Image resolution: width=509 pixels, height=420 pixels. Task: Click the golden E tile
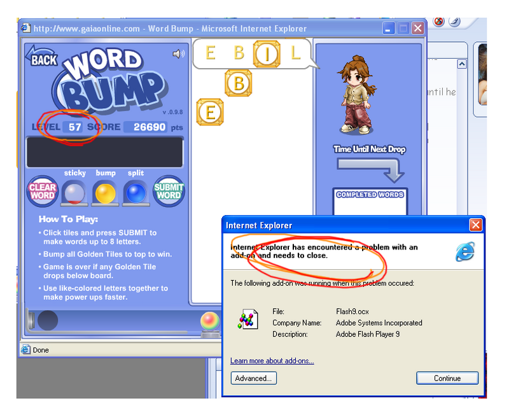(x=210, y=112)
